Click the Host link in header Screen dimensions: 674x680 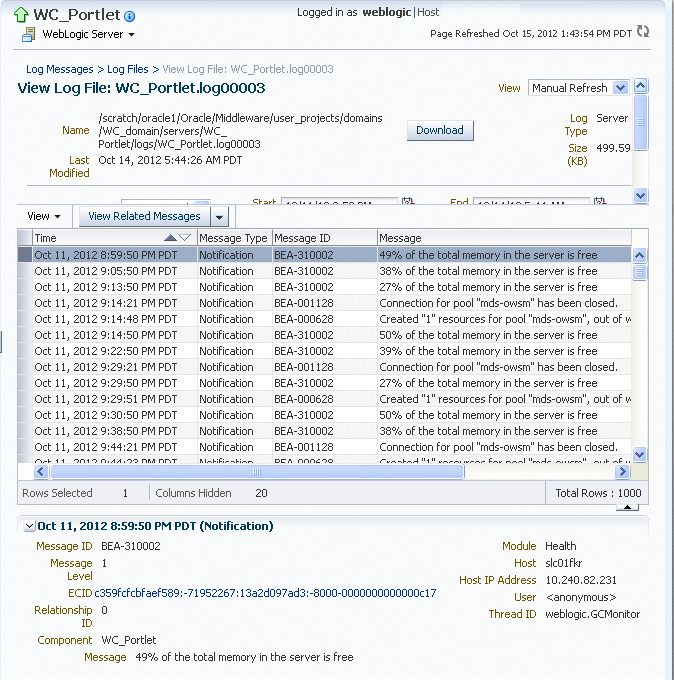click(x=428, y=12)
